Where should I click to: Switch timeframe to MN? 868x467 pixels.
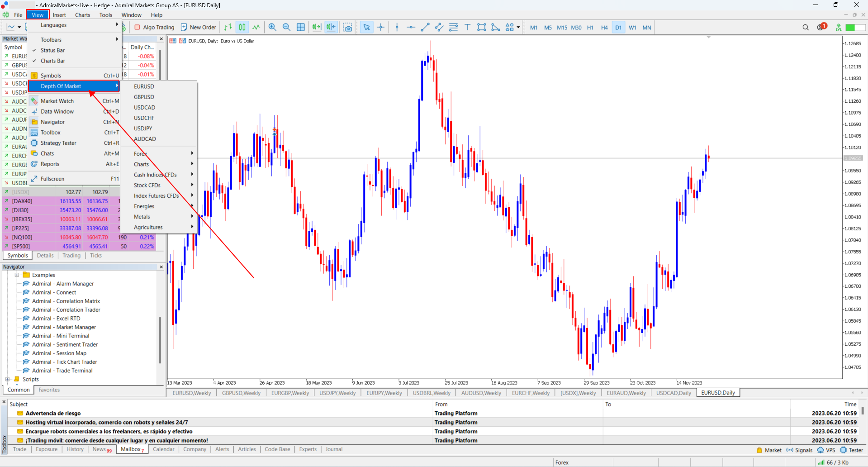point(647,28)
